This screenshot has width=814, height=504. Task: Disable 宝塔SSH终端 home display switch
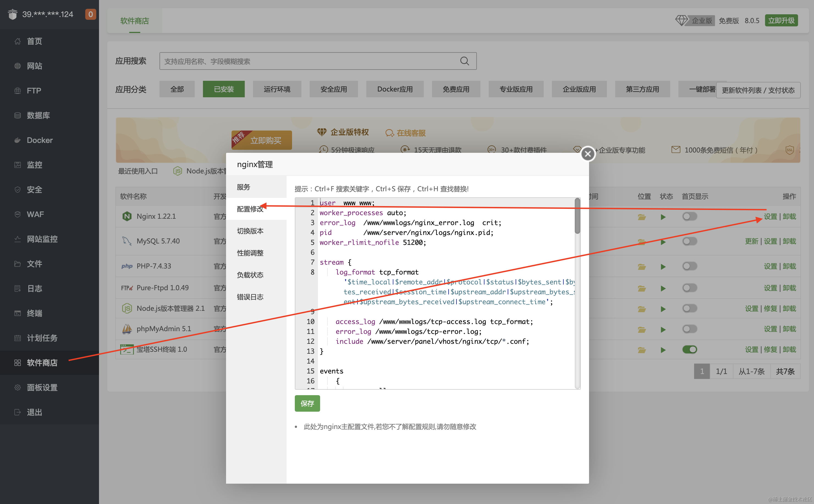(x=689, y=349)
